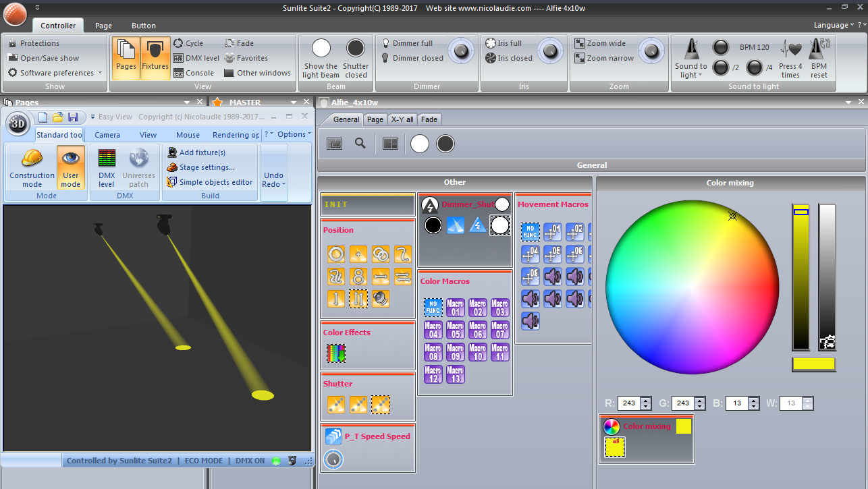This screenshot has width=868, height=489.
Task: Open the Button ribbon tab
Action: (x=144, y=26)
